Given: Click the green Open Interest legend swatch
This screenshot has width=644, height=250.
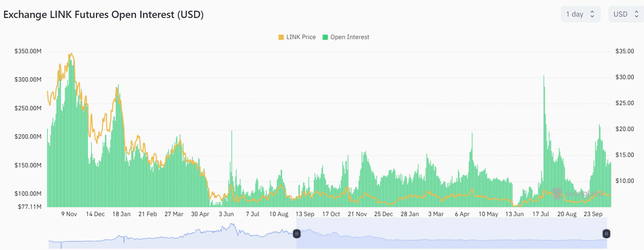Looking at the screenshot, I should [325, 37].
